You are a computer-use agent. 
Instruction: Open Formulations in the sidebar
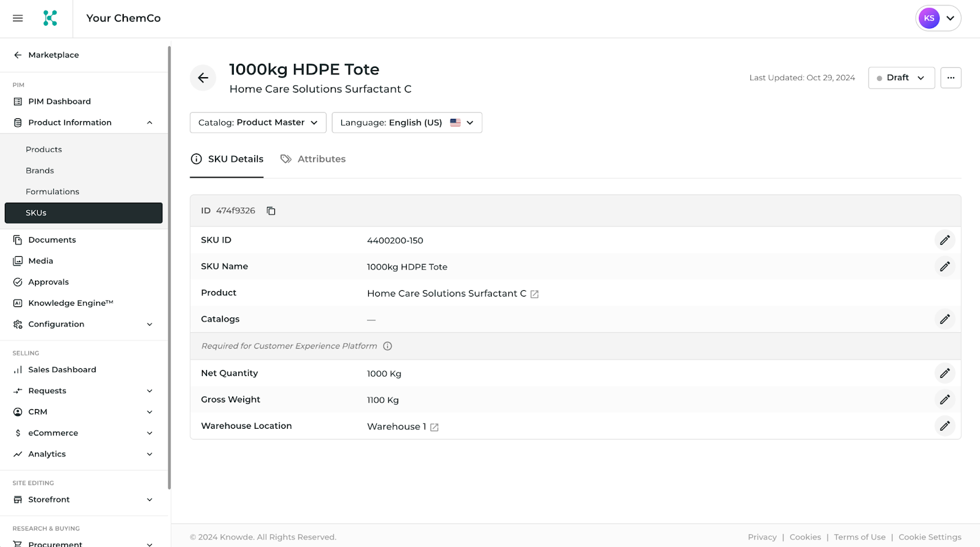point(53,192)
